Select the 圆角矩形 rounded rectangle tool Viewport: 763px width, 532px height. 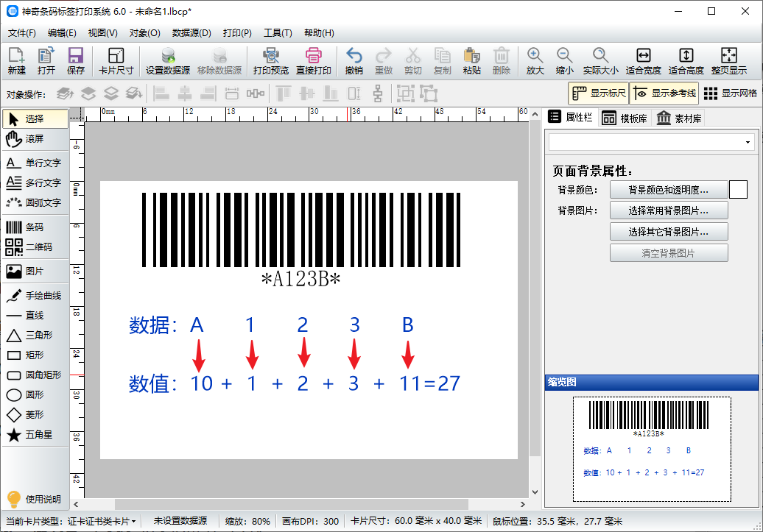[35, 375]
